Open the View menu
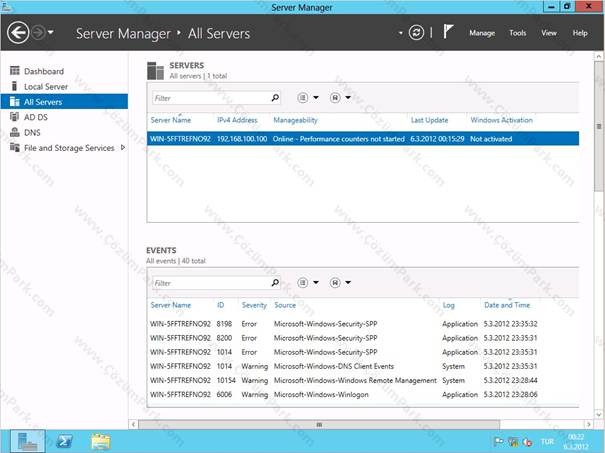The height and width of the screenshot is (453, 605). tap(549, 33)
